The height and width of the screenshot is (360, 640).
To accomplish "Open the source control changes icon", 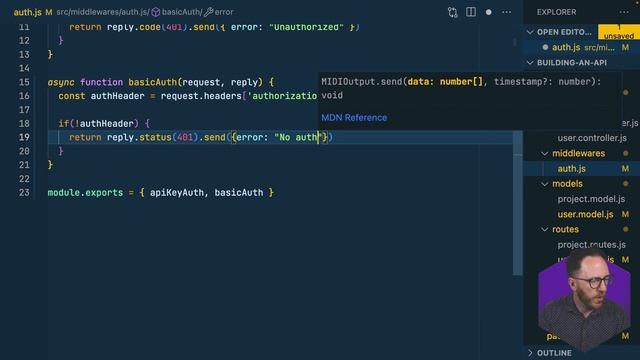I will pyautogui.click(x=453, y=12).
